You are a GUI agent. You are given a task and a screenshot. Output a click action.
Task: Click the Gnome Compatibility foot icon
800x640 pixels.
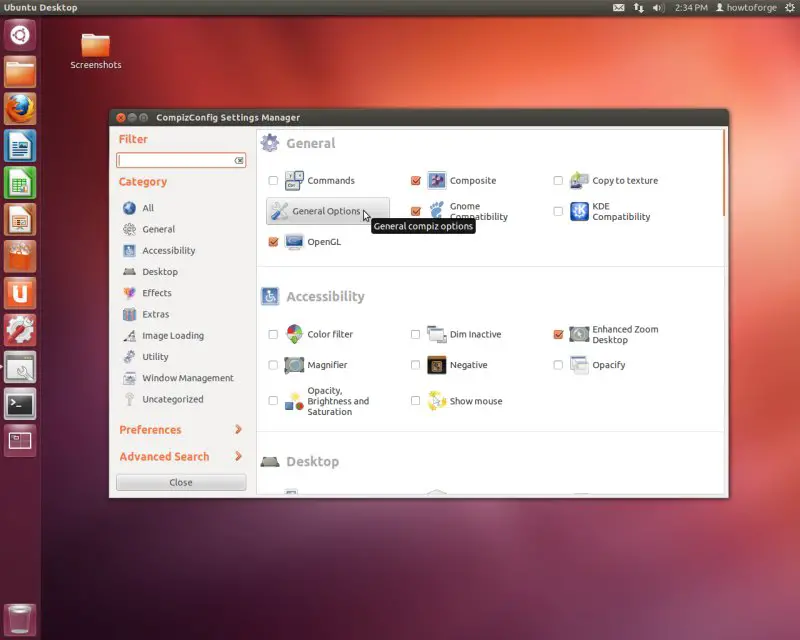click(x=437, y=210)
